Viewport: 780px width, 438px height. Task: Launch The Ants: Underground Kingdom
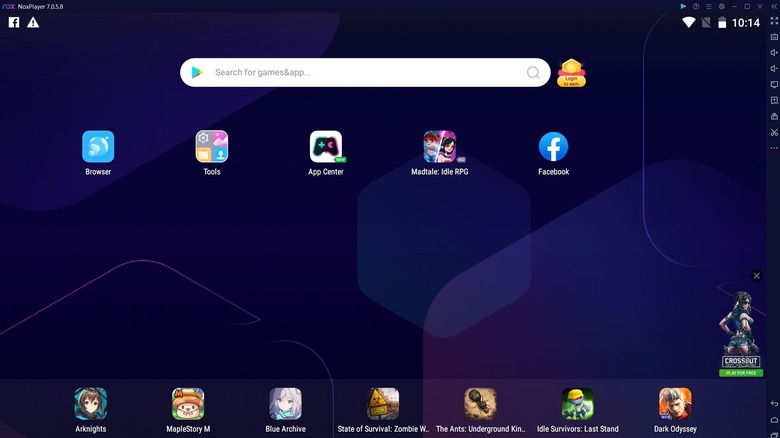480,404
